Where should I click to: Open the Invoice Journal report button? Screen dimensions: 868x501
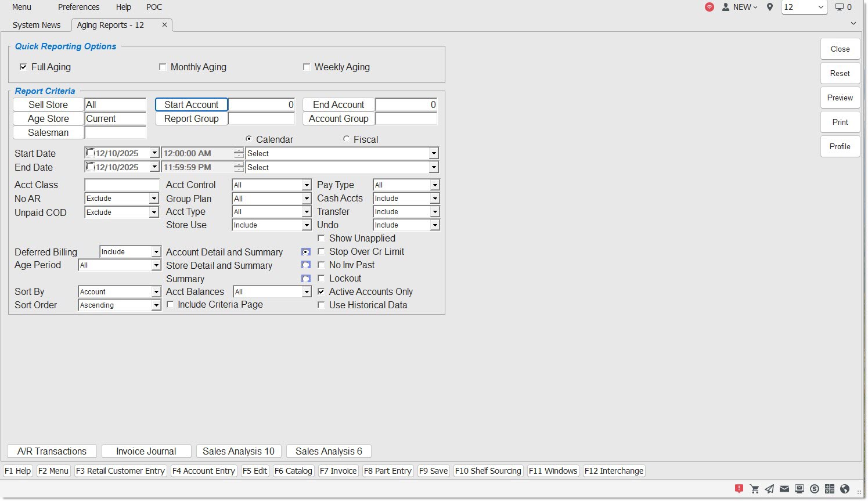click(146, 452)
